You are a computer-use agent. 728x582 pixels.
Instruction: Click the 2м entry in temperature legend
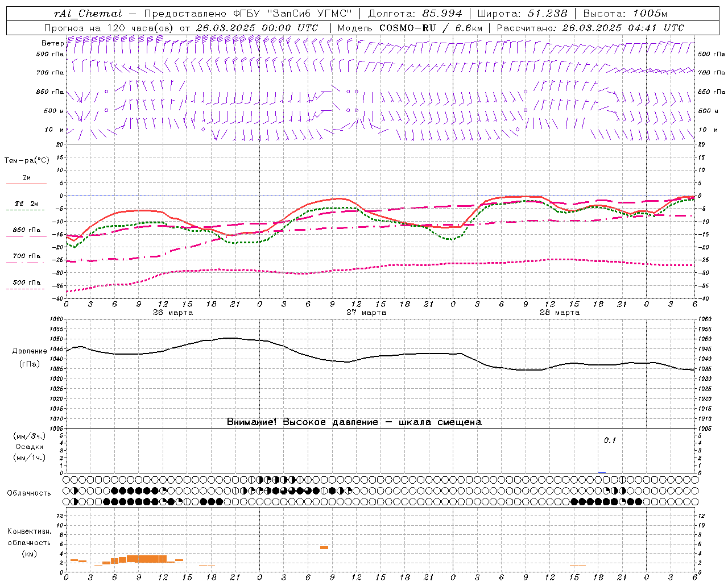coord(27,178)
